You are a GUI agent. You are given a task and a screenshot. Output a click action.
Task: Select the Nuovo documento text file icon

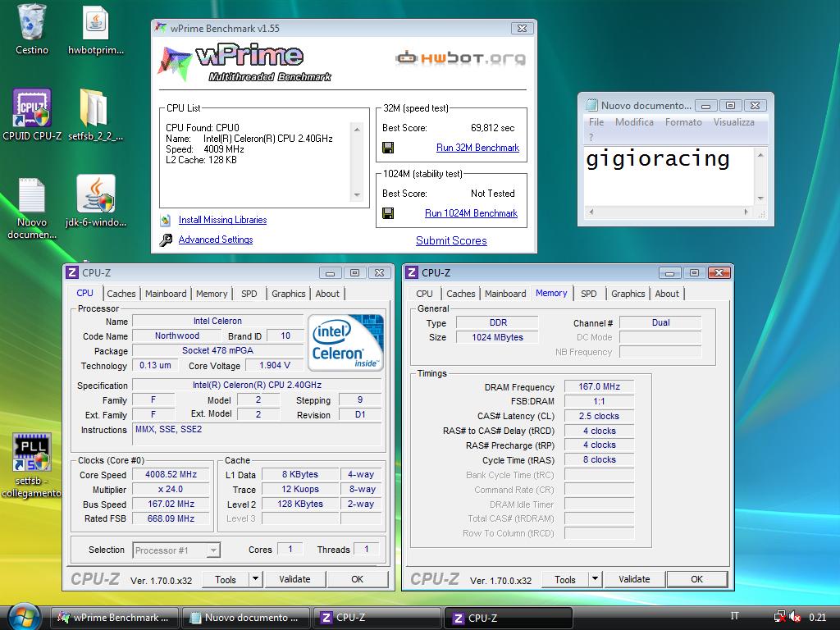click(x=32, y=195)
